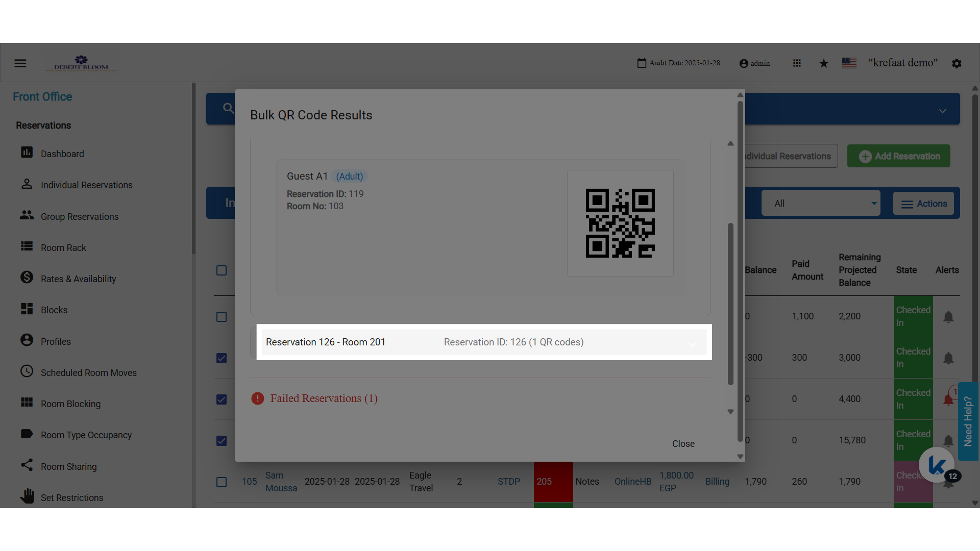Click the search magnifier icon
980x551 pixels.
[229, 108]
